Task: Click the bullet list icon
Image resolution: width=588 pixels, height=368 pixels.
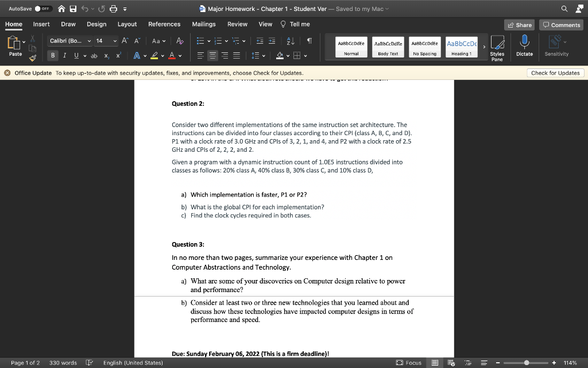Action: point(200,40)
